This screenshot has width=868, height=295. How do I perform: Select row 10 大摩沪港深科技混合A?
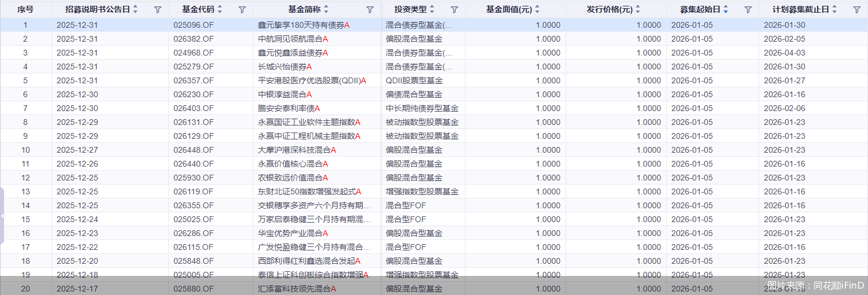297,150
